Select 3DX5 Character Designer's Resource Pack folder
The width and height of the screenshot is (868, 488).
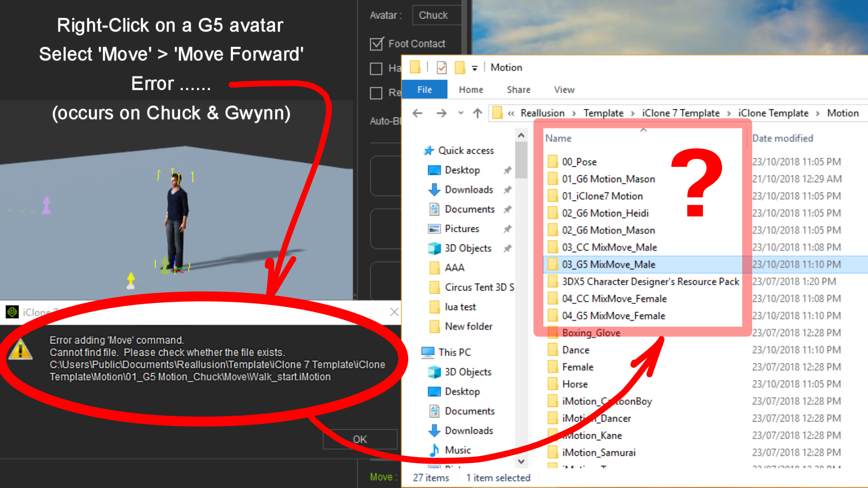pos(651,282)
